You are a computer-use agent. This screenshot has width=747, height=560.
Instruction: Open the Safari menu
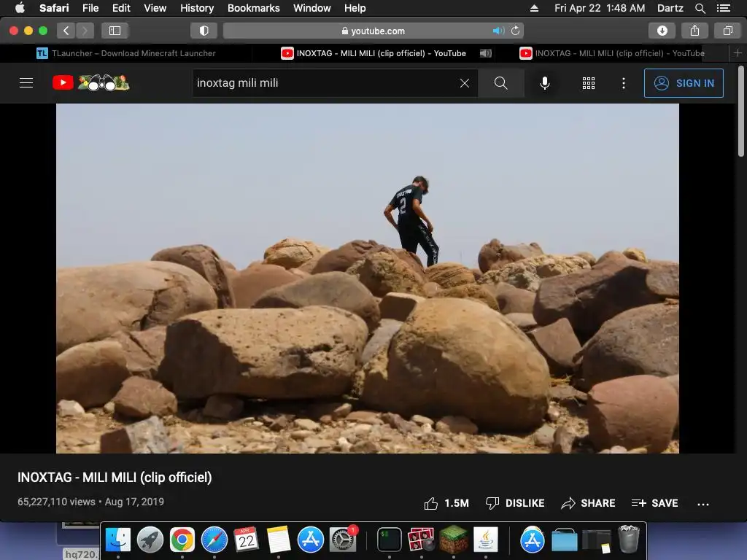pyautogui.click(x=54, y=8)
